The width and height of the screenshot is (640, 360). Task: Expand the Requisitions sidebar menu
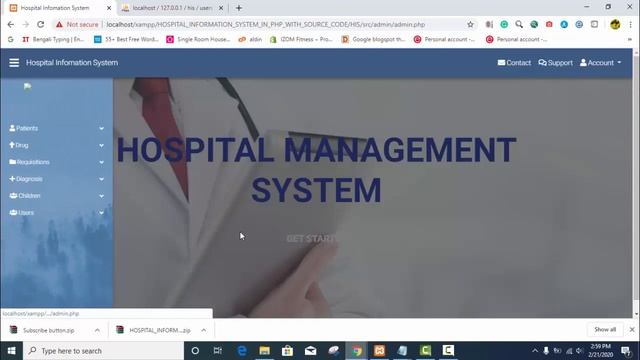pyautogui.click(x=56, y=162)
